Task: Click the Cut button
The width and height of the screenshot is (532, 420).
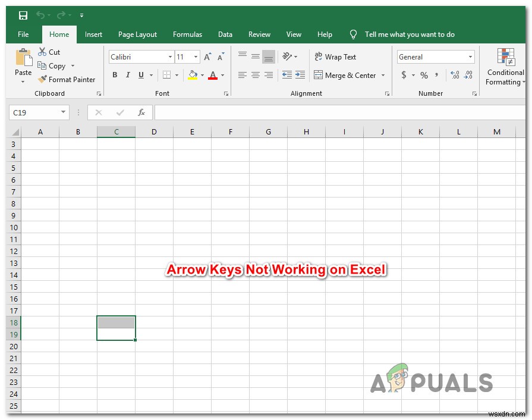Action: pyautogui.click(x=49, y=52)
